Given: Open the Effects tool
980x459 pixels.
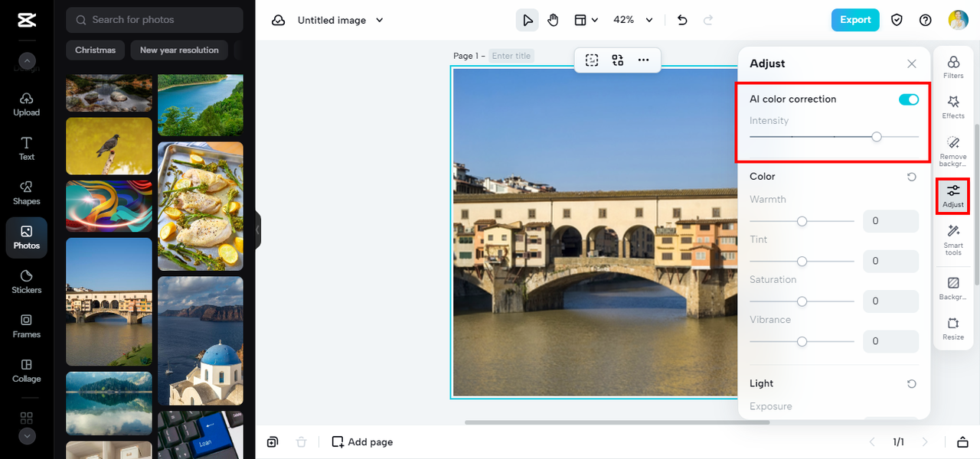Looking at the screenshot, I should coord(953,107).
